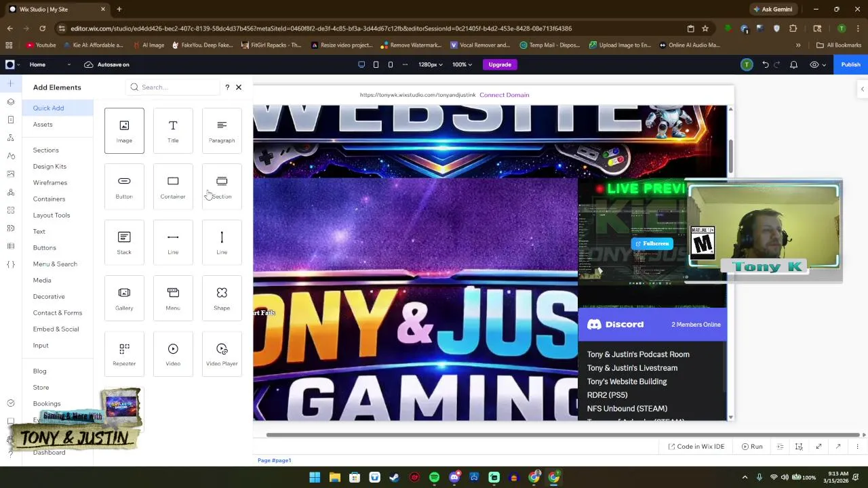Add a vertical Line element
868x488 pixels.
pos(222,242)
